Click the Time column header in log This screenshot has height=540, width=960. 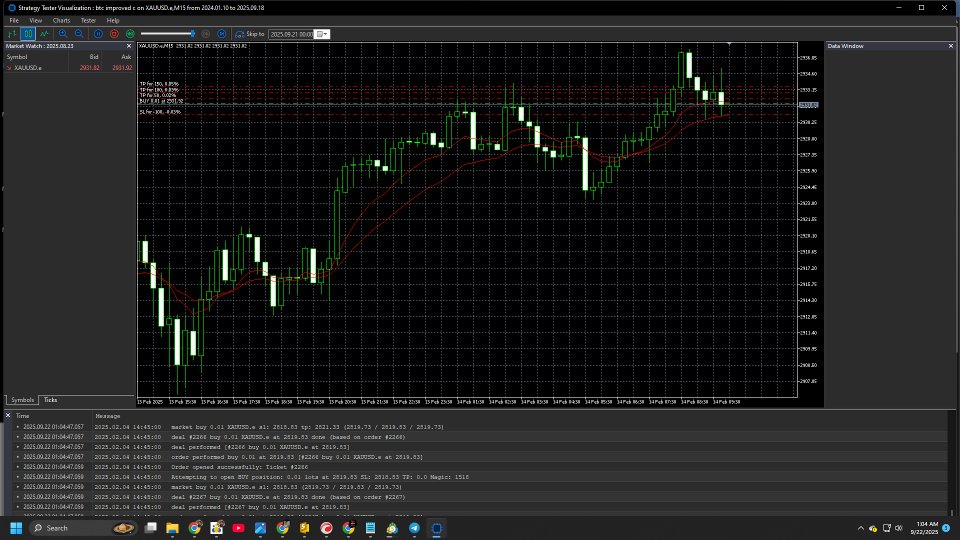[x=23, y=416]
